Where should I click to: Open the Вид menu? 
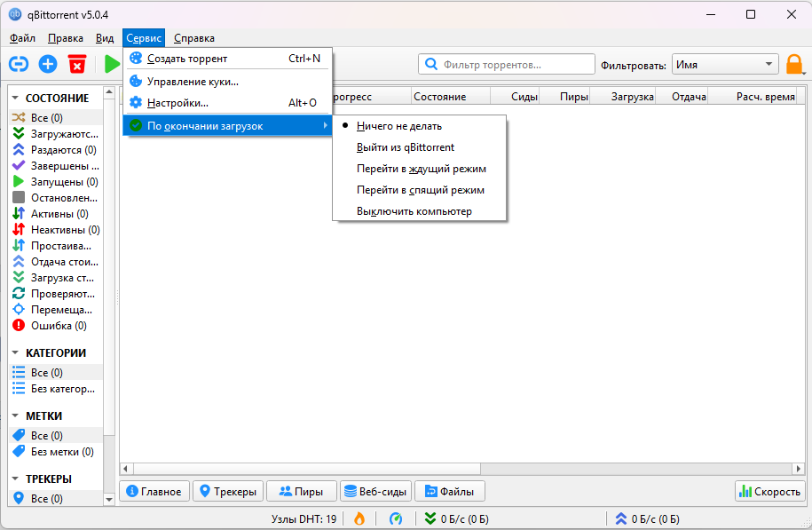point(105,38)
